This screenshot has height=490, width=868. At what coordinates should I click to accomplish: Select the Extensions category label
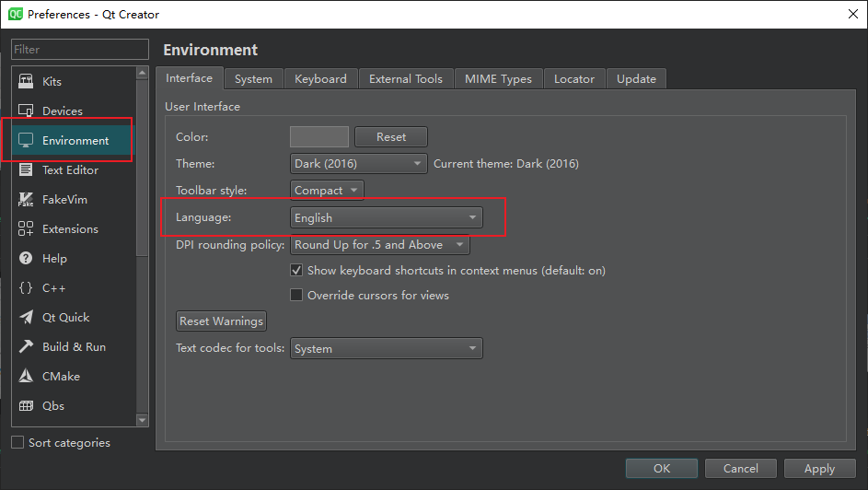[70, 228]
